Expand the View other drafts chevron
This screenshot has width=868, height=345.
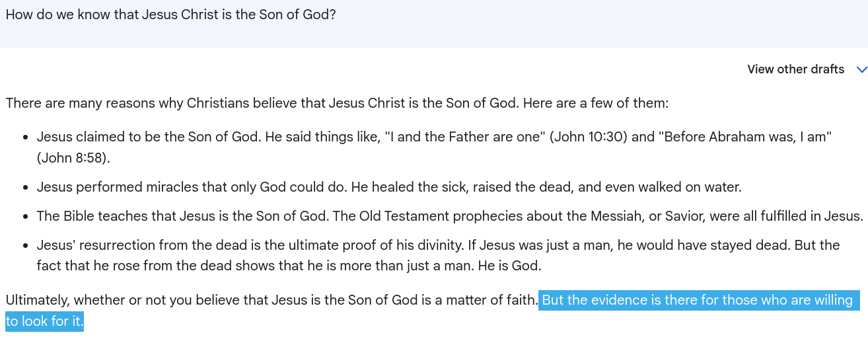pos(861,69)
